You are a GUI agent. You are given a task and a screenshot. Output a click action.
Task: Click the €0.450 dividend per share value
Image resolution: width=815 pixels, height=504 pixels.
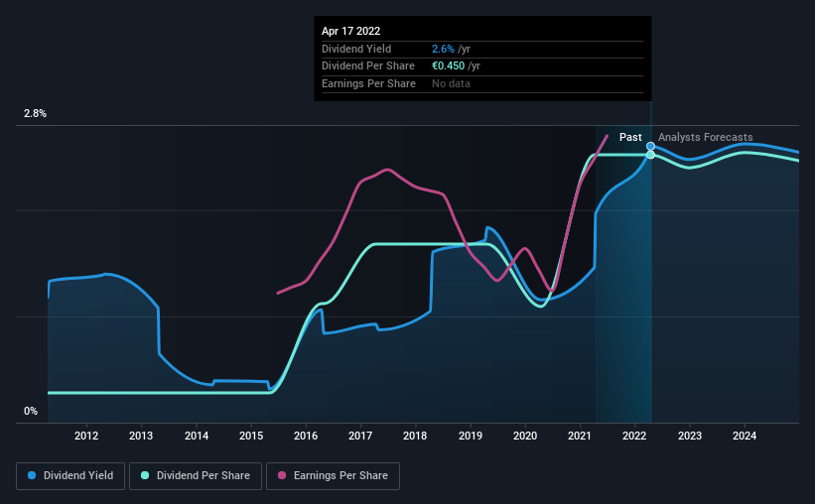click(448, 66)
